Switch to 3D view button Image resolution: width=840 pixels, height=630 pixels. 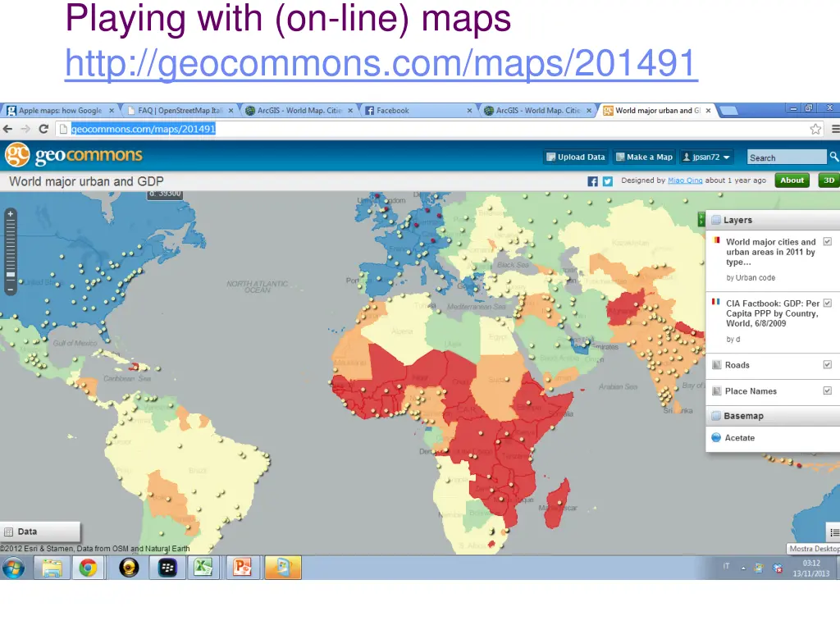(x=829, y=180)
